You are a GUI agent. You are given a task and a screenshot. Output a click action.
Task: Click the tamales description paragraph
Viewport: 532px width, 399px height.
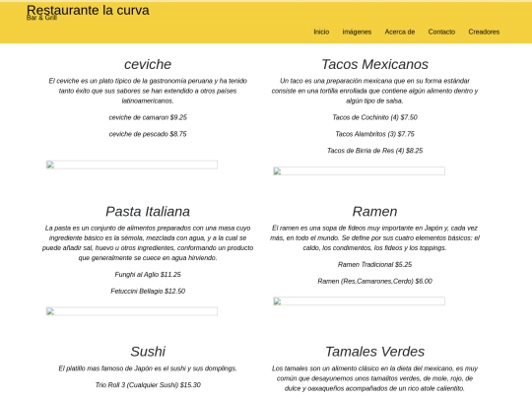(x=374, y=378)
